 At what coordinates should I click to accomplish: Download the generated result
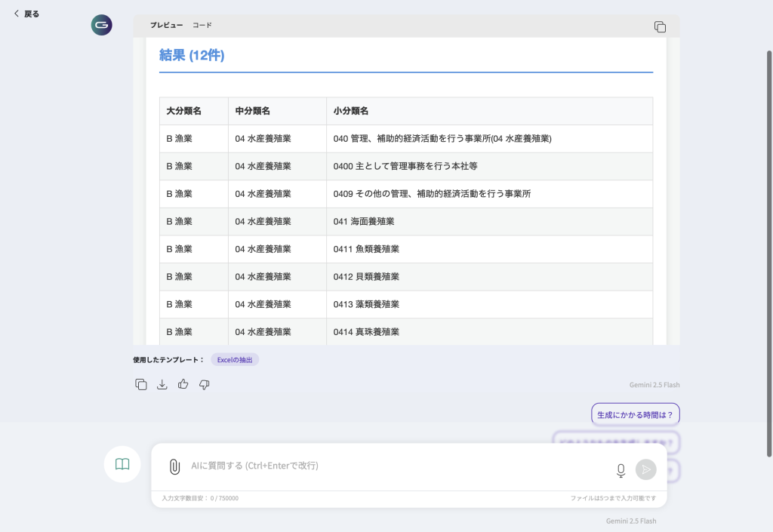162,384
